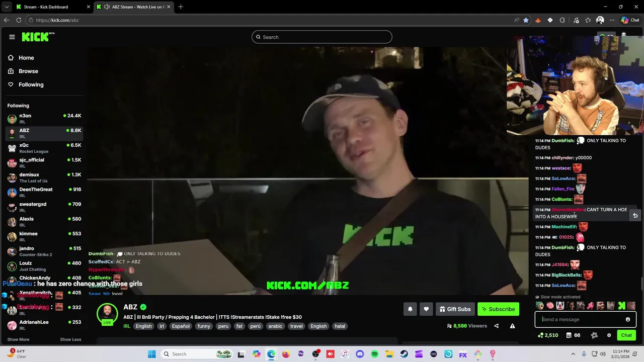The height and width of the screenshot is (362, 644).
Task: Click the Kick logo
Action: (38, 37)
